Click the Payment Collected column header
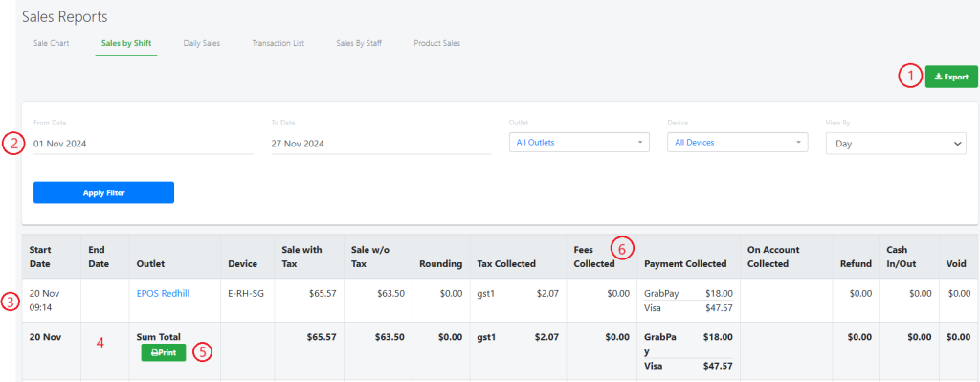The image size is (980, 382). pos(685,264)
